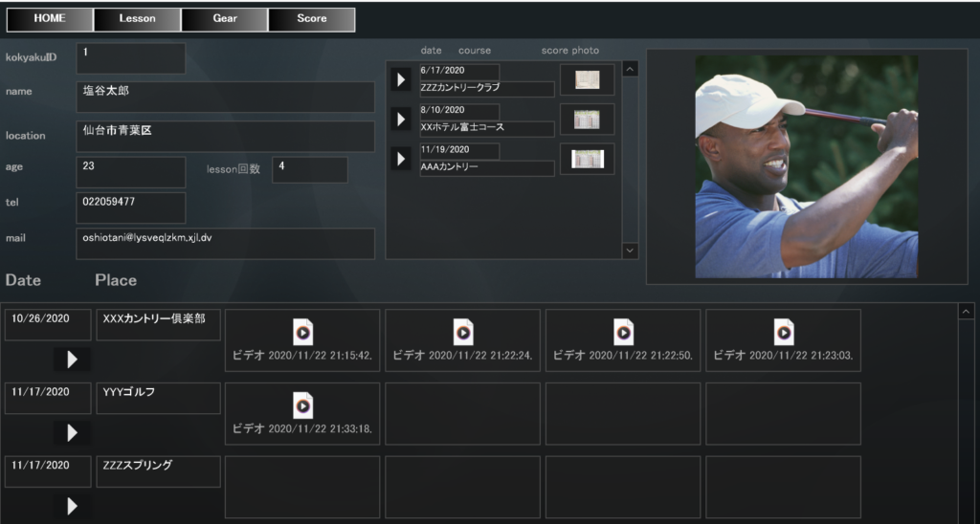Open the HOME tab
The height and width of the screenshot is (524, 980).
(x=50, y=19)
